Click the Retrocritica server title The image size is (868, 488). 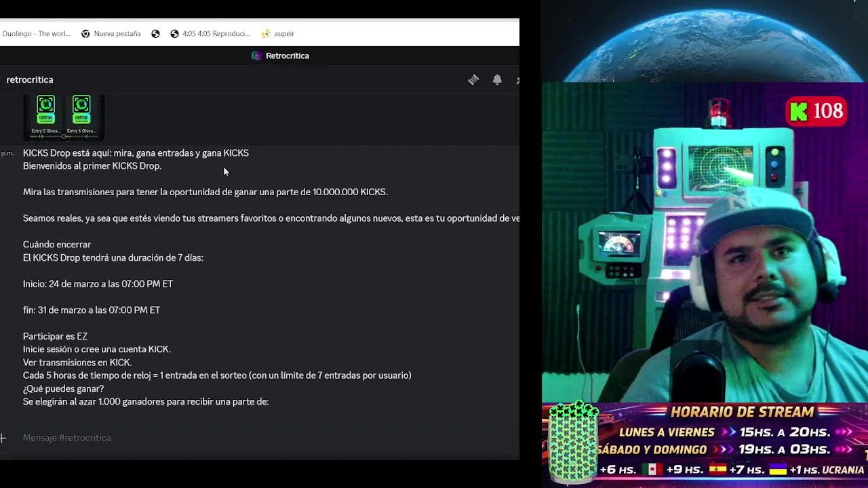288,56
